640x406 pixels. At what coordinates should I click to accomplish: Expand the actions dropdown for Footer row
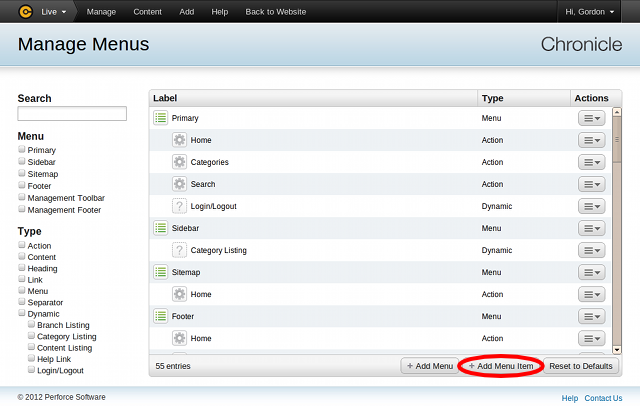591,316
